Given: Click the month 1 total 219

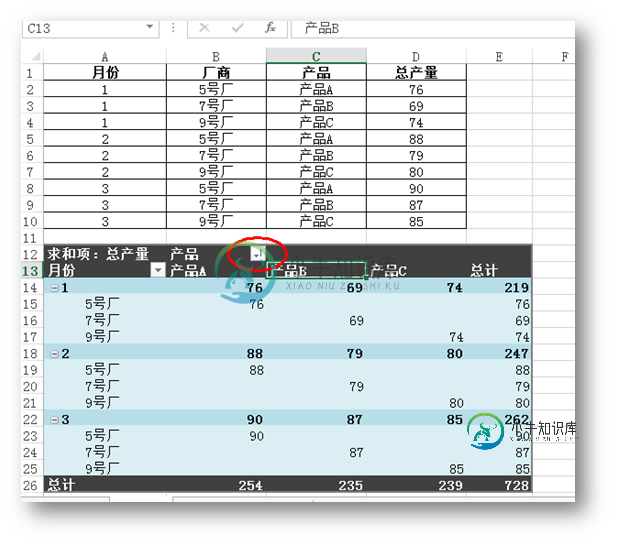Looking at the screenshot, I should pos(517,288).
